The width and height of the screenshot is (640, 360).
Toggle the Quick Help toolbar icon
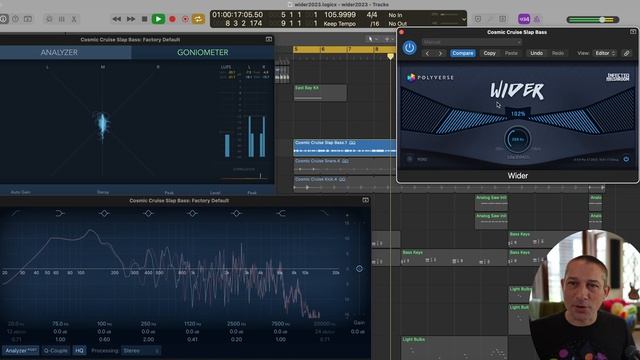pos(16,19)
